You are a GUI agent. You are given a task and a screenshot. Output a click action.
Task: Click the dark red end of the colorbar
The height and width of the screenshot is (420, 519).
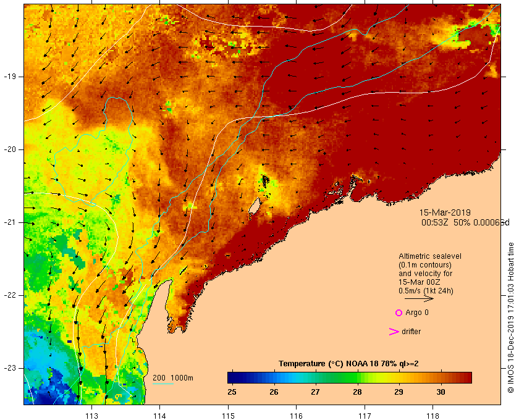click(465, 377)
